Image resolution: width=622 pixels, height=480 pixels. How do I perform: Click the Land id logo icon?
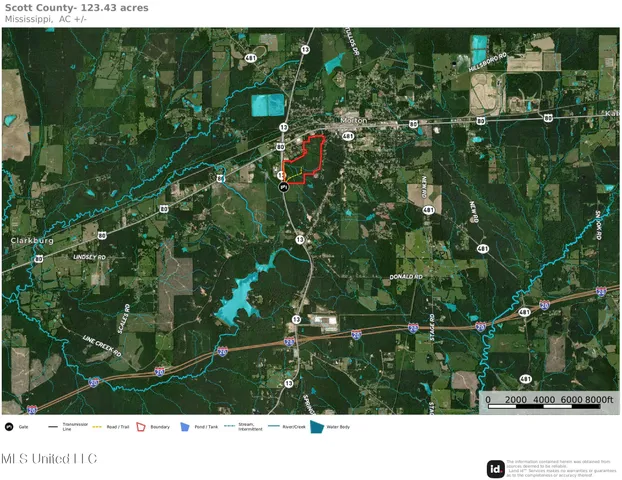pos(495,469)
